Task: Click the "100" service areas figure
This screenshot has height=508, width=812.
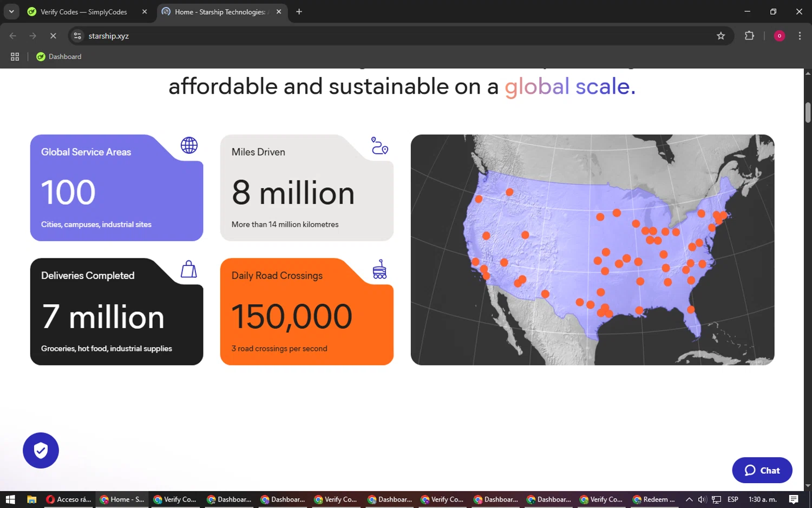Action: (68, 192)
